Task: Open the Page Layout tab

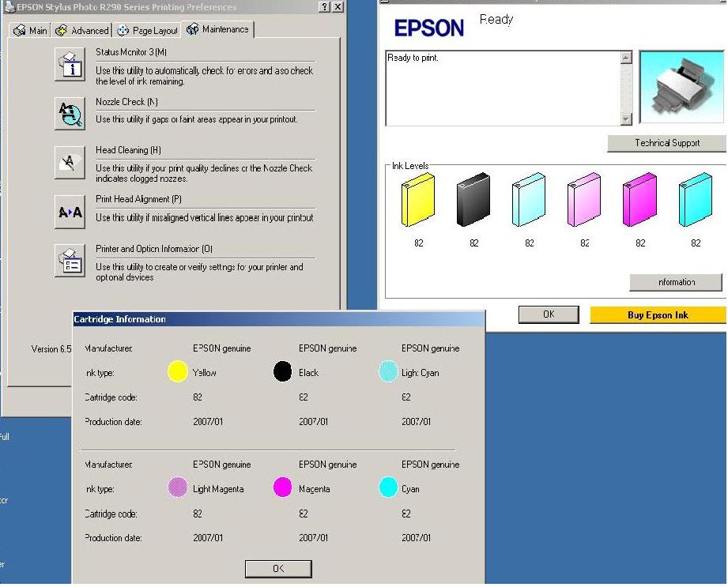Action: click(x=148, y=30)
